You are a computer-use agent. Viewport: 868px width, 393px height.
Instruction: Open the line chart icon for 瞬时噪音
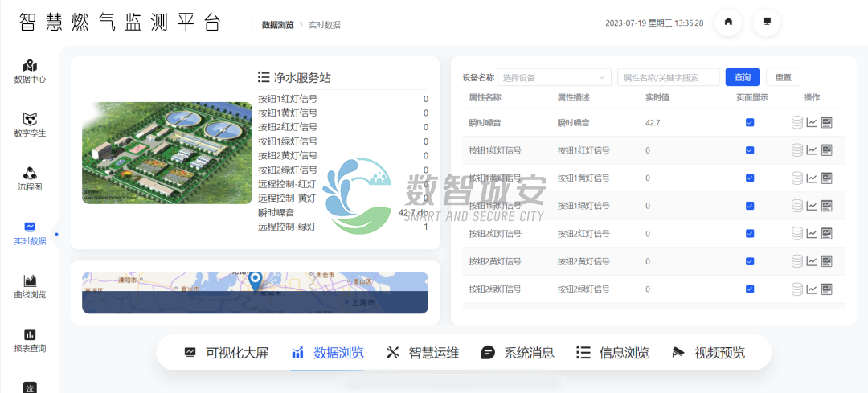[x=812, y=123]
